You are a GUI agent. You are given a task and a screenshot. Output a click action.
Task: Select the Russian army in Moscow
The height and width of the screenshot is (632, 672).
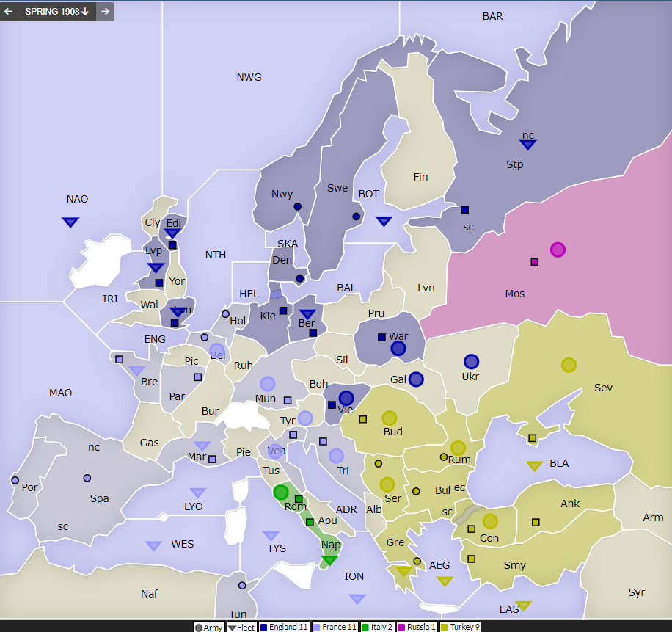click(558, 250)
